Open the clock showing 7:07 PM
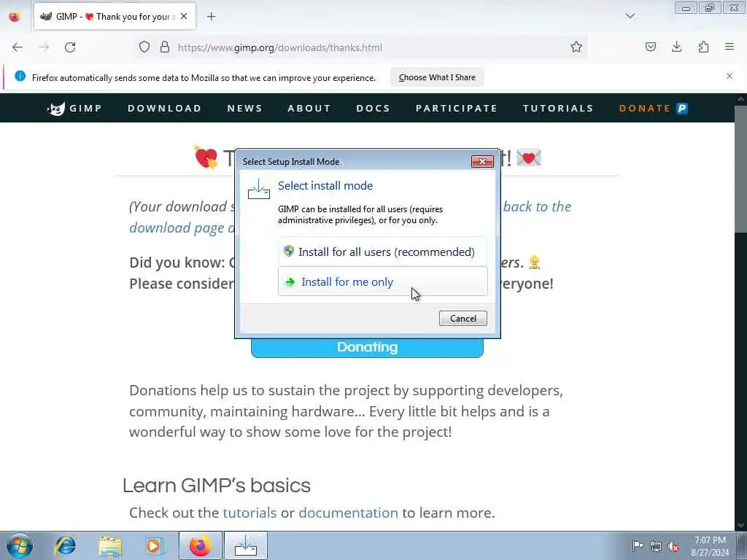Screen dimensions: 747x560 coord(710,546)
